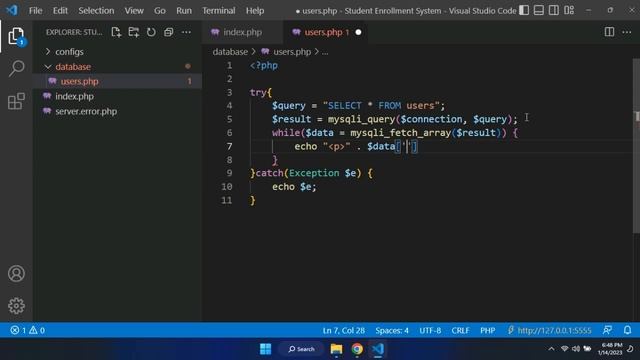Click Ln 7, Col 28 in status bar
This screenshot has width=640, height=360.
[344, 330]
